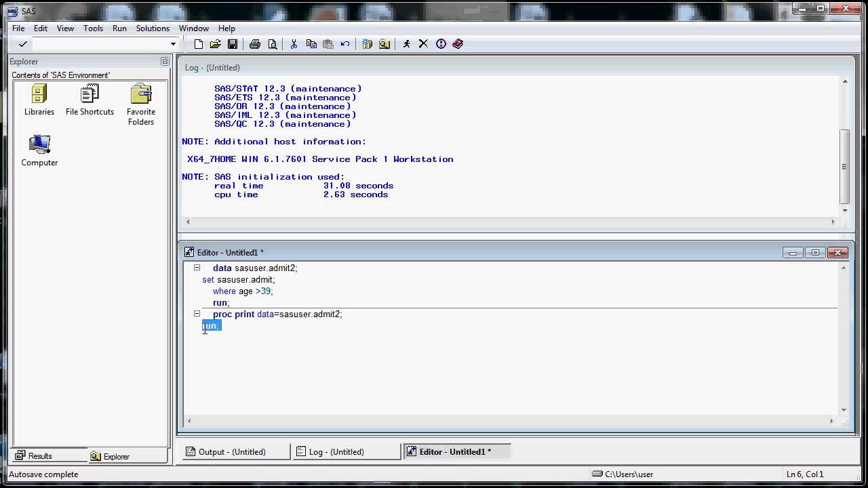This screenshot has width=868, height=488.
Task: Click the highlighted 'run;' text
Action: pos(211,325)
